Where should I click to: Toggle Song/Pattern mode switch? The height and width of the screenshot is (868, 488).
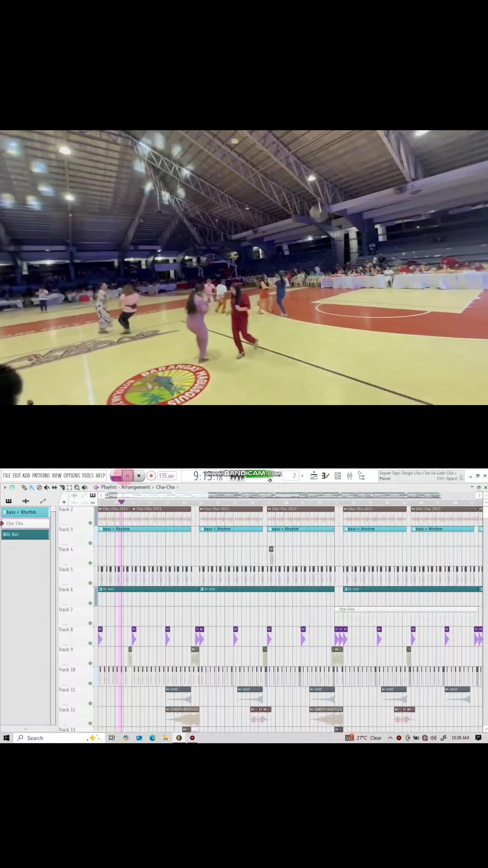pos(116,476)
